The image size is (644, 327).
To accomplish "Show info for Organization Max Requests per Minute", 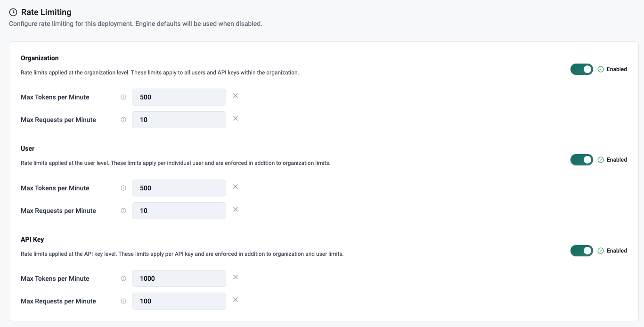I will (123, 120).
